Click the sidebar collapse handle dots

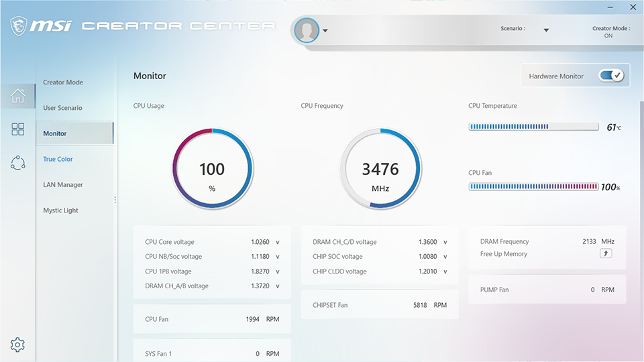(x=115, y=200)
